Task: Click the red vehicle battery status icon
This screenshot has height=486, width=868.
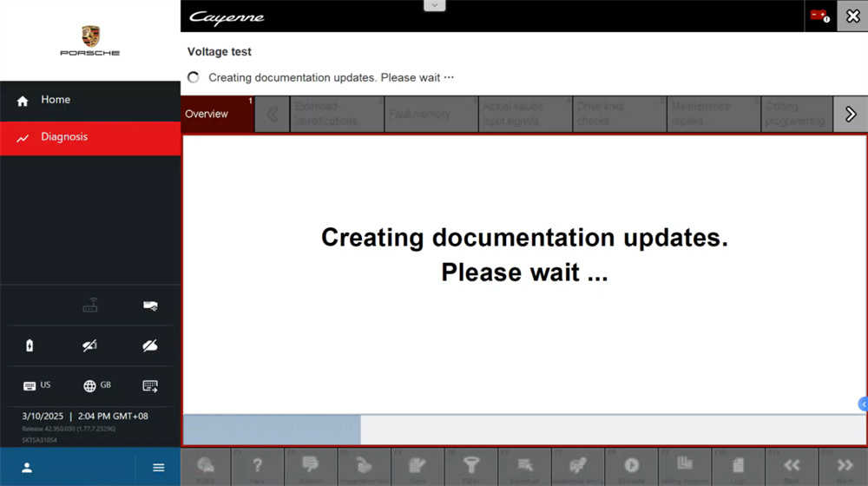Action: coord(819,16)
